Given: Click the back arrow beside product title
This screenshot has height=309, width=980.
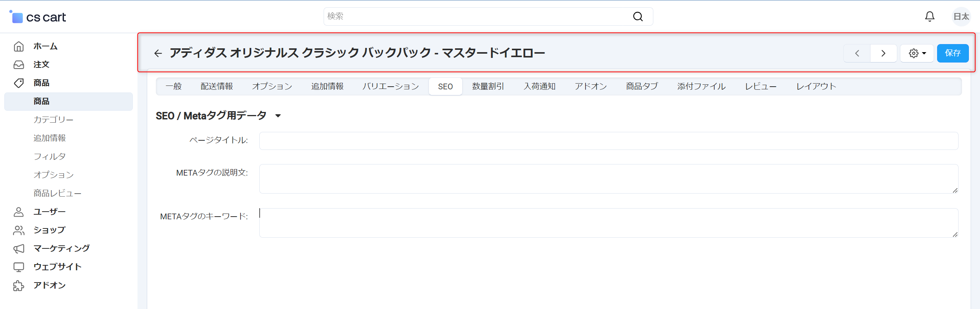Looking at the screenshot, I should tap(158, 53).
